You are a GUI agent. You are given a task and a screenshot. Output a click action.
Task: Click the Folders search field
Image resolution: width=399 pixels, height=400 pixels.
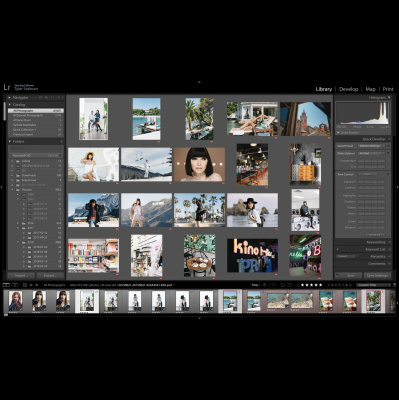click(36, 148)
